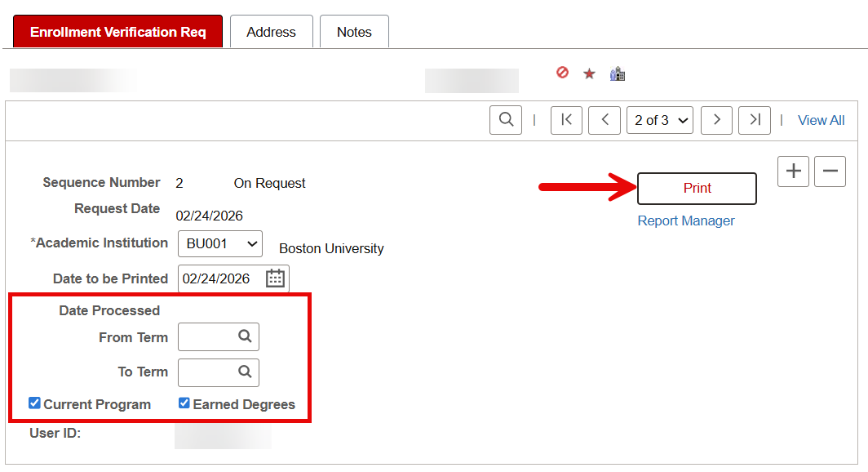Go to next row
The image size is (868, 472).
pyautogui.click(x=717, y=120)
